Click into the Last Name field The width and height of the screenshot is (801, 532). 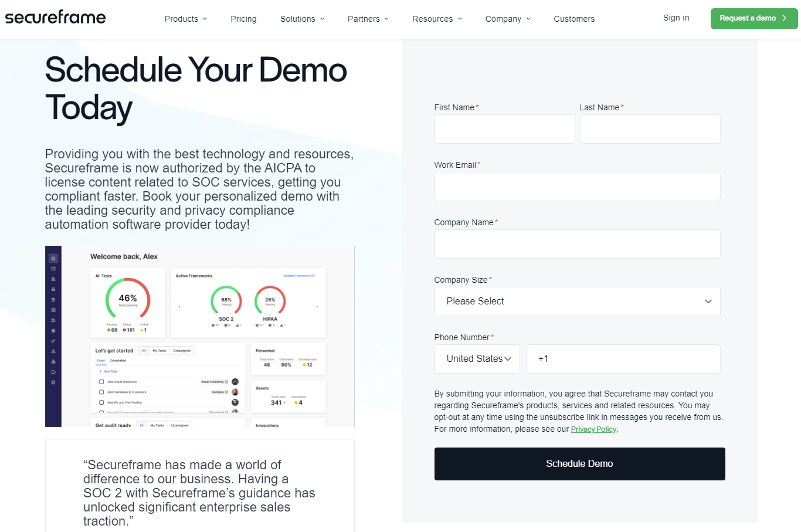coord(650,129)
